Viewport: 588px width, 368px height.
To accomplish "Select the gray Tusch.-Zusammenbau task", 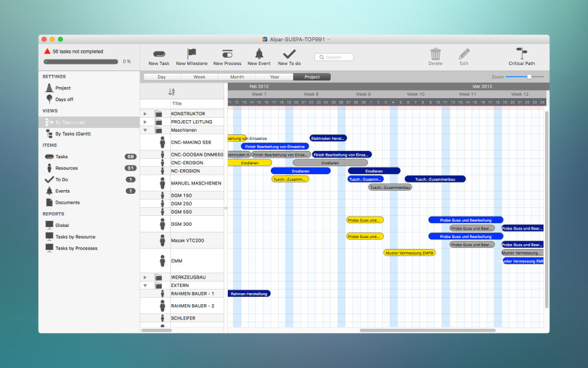I will tap(390, 187).
